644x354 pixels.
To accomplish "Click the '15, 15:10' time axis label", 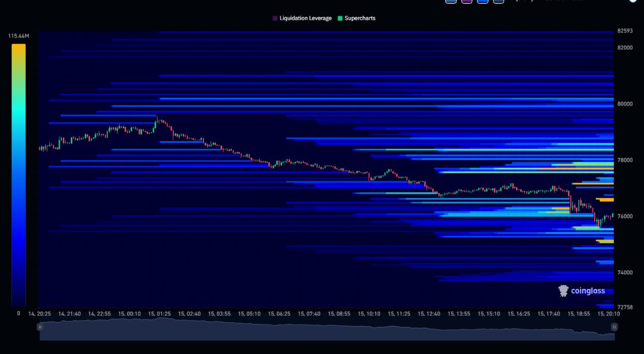I will 490,313.
